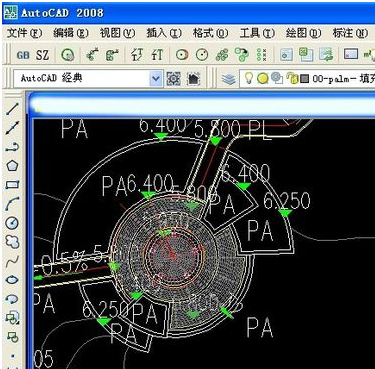
Task: Click the layer color swatch square
Action: pos(304,79)
